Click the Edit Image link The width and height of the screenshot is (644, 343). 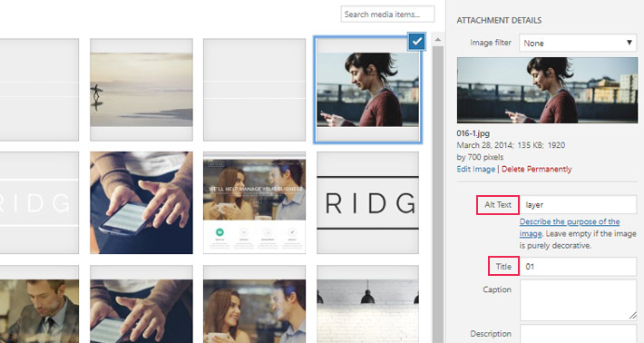475,169
